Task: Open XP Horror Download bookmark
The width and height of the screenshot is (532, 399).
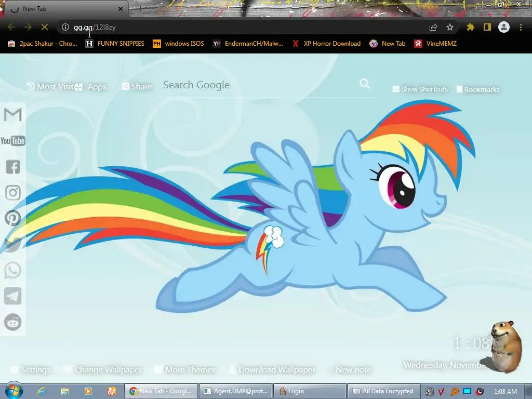Action: coord(326,44)
